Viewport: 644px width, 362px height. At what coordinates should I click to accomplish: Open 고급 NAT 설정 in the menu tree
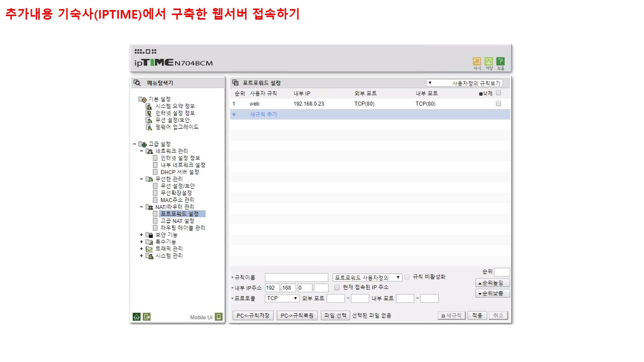pos(177,221)
